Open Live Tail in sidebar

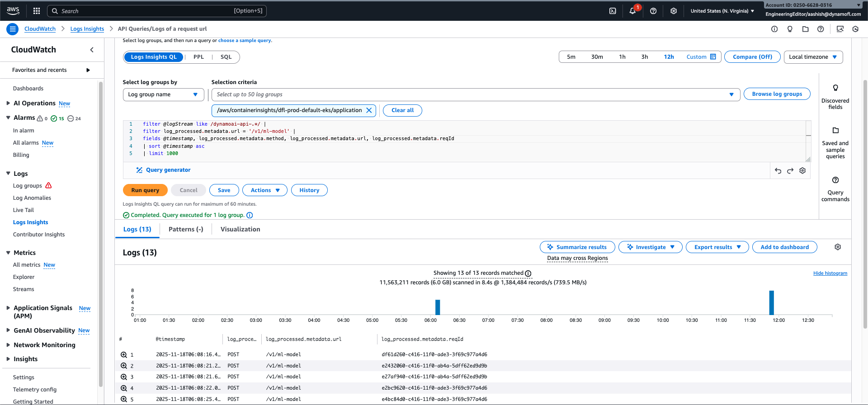(x=24, y=210)
